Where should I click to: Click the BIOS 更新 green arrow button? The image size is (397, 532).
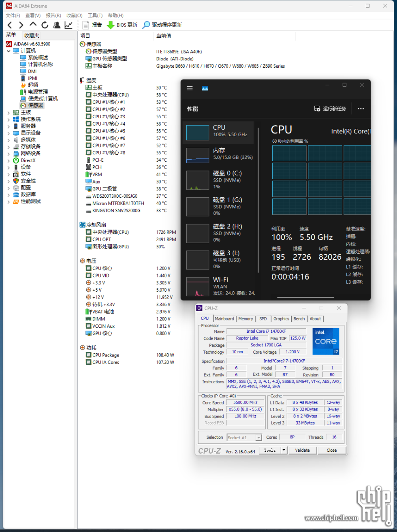tap(122, 25)
